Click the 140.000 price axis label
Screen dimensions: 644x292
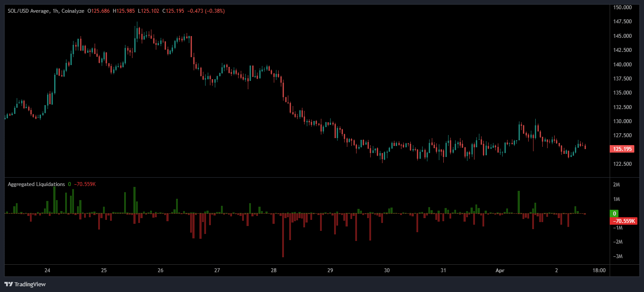[622, 64]
